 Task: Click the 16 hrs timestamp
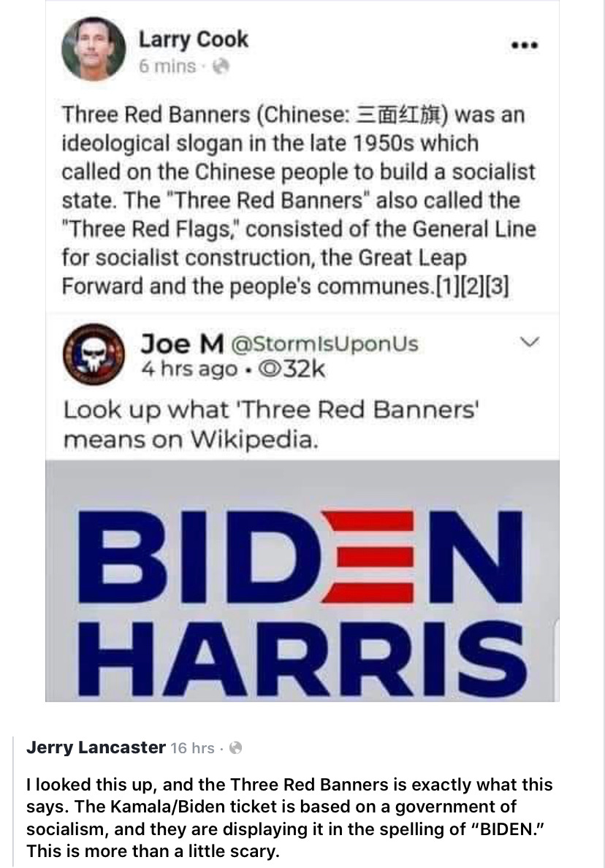(192, 748)
